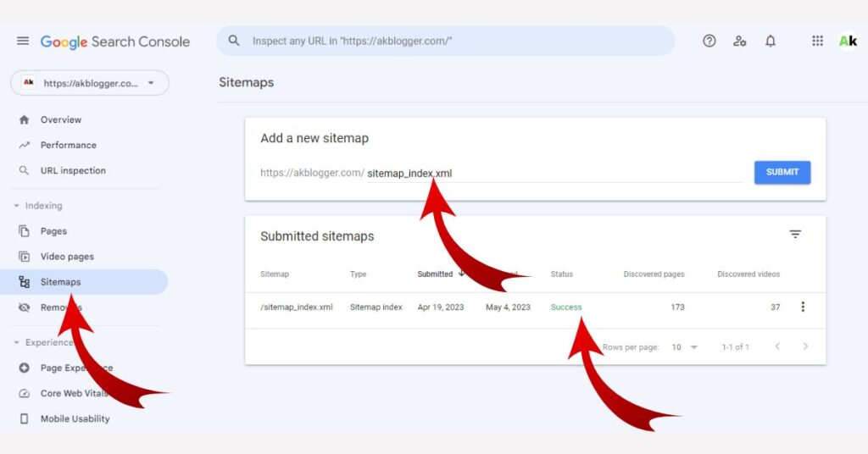Screen dimensions: 868x454
Task: Click the search magnifier icon
Action: pos(234,41)
